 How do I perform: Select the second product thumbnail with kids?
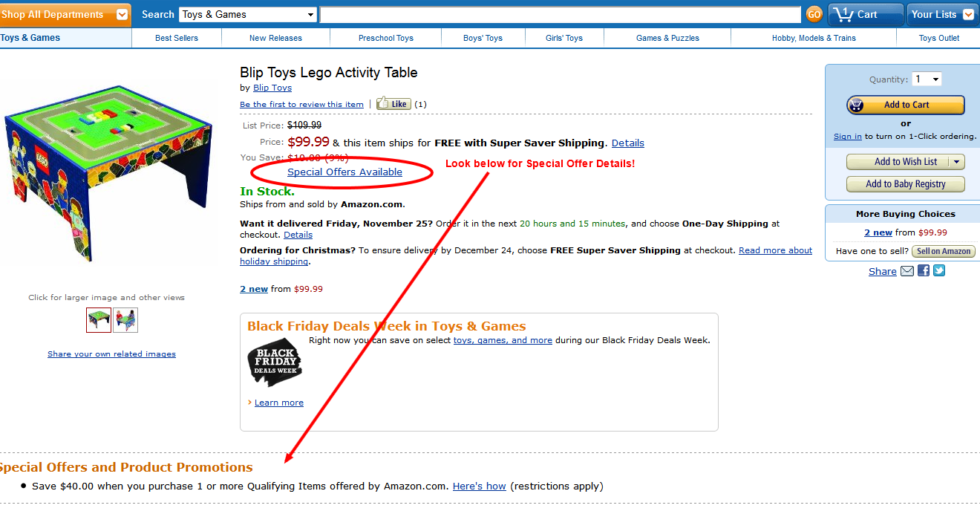click(125, 320)
